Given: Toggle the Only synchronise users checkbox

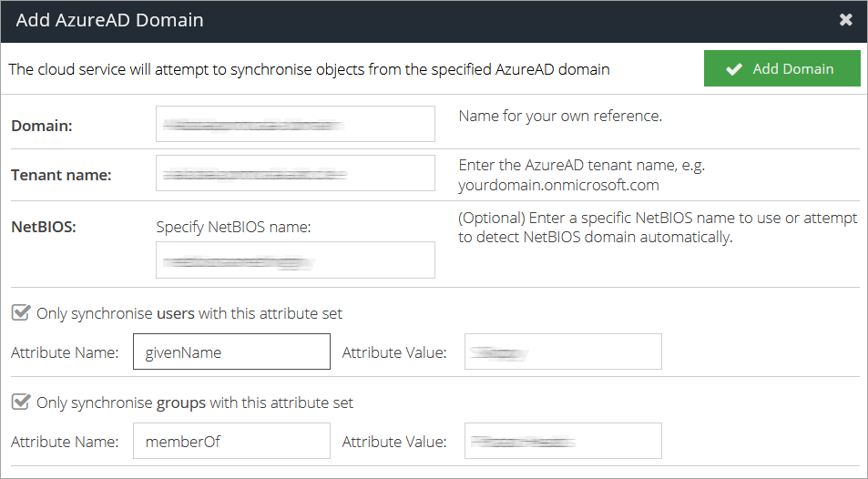Looking at the screenshot, I should pyautogui.click(x=20, y=313).
